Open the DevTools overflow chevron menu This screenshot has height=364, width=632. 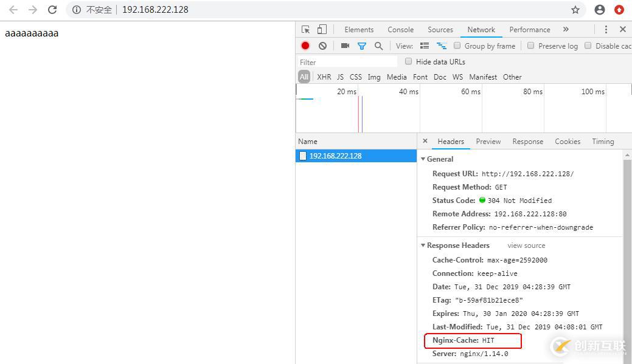pos(566,29)
